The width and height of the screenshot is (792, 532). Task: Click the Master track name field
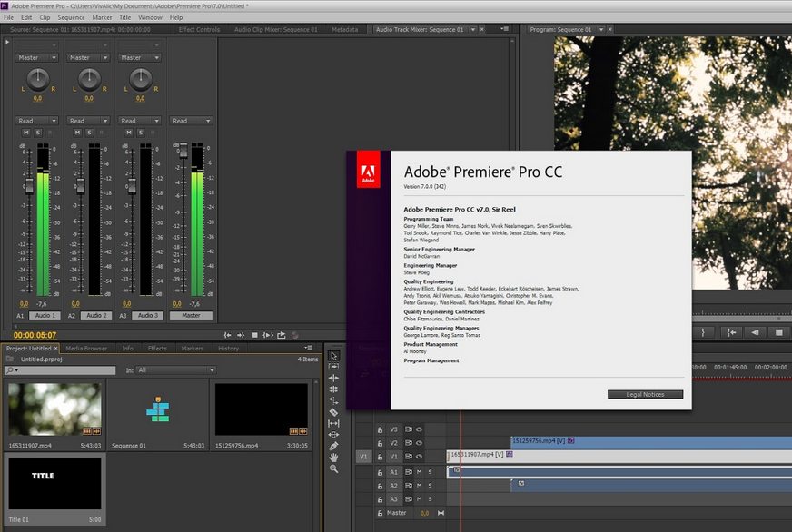pyautogui.click(x=191, y=315)
